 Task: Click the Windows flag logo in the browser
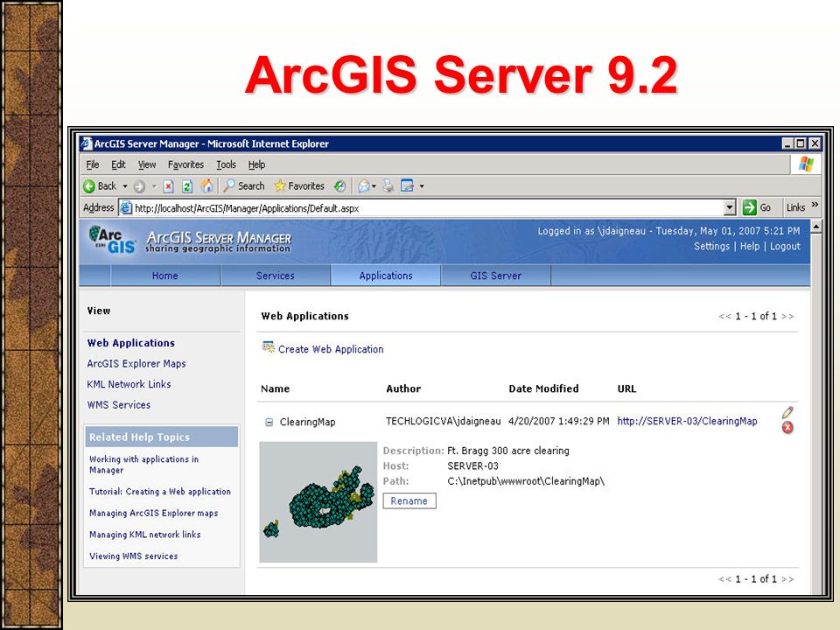pos(806,164)
